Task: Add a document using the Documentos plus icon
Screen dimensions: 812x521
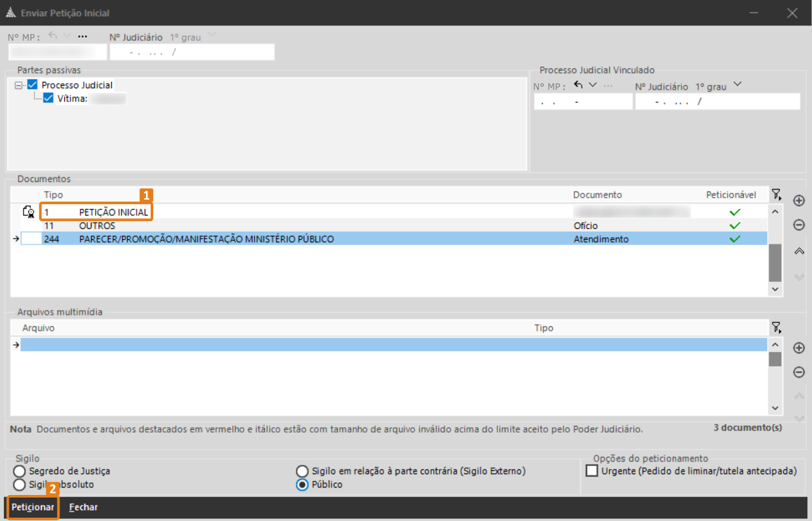Action: [799, 200]
